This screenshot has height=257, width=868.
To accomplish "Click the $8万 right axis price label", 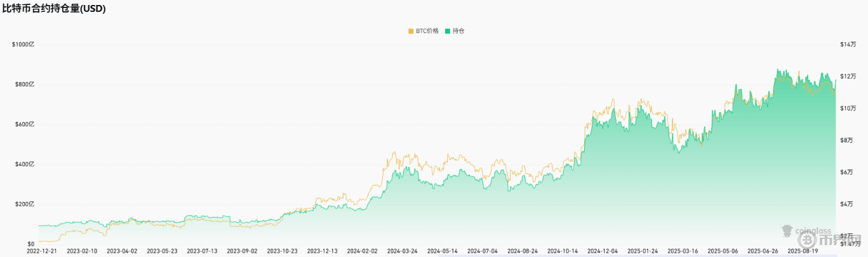I will coord(846,140).
